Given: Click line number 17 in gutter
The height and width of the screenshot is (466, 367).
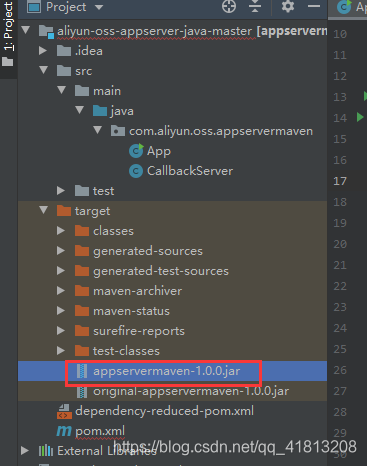Looking at the screenshot, I should [x=340, y=181].
